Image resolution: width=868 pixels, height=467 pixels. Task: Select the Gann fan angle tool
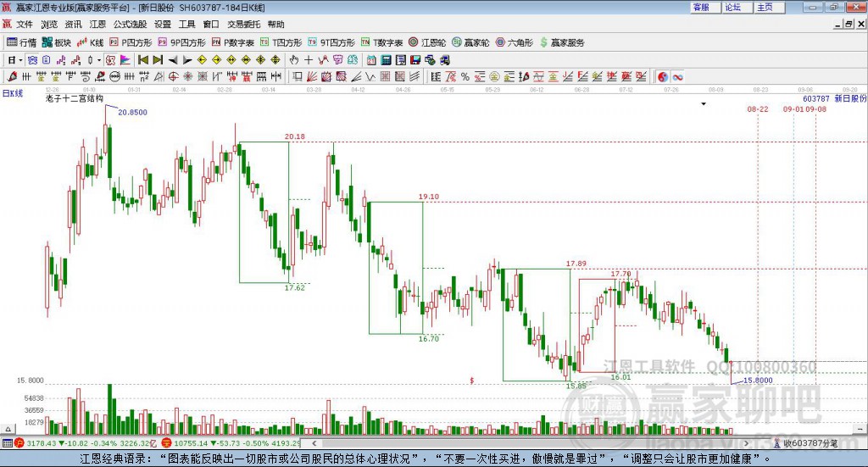pos(312,77)
